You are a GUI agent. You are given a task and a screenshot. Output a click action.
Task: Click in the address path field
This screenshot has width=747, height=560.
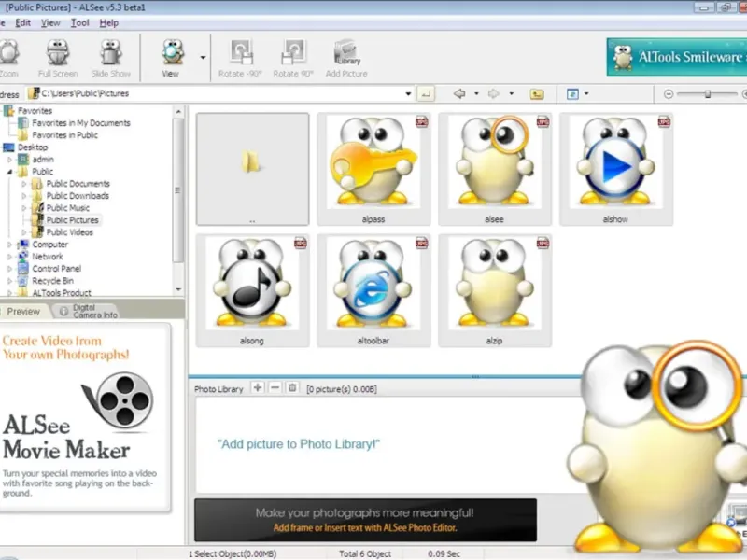click(x=217, y=94)
